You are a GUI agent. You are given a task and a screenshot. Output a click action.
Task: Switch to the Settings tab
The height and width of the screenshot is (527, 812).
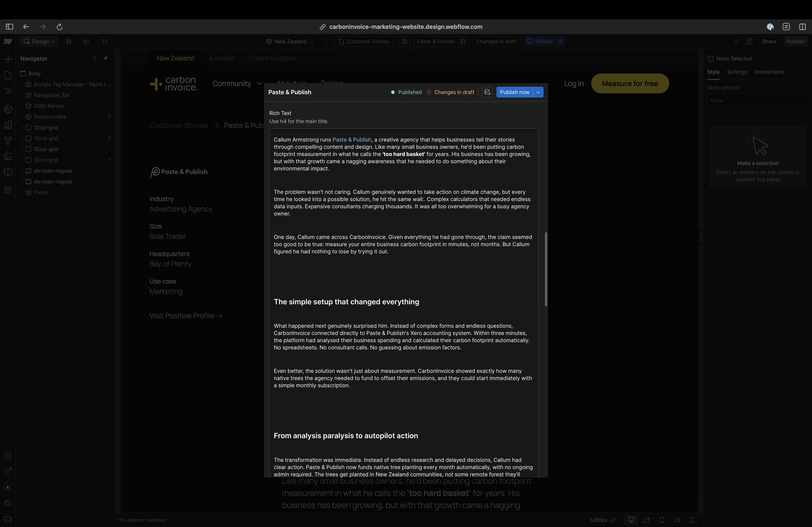(737, 72)
